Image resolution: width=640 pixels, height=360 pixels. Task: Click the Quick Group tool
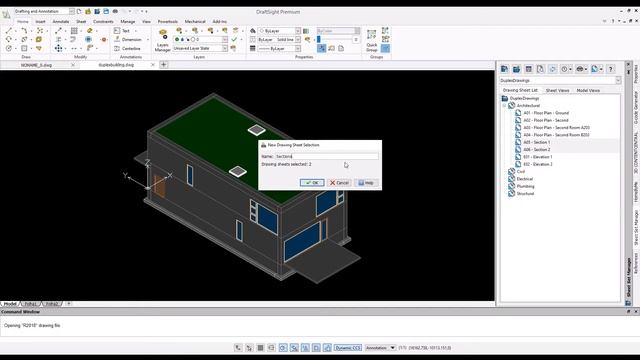(371, 40)
